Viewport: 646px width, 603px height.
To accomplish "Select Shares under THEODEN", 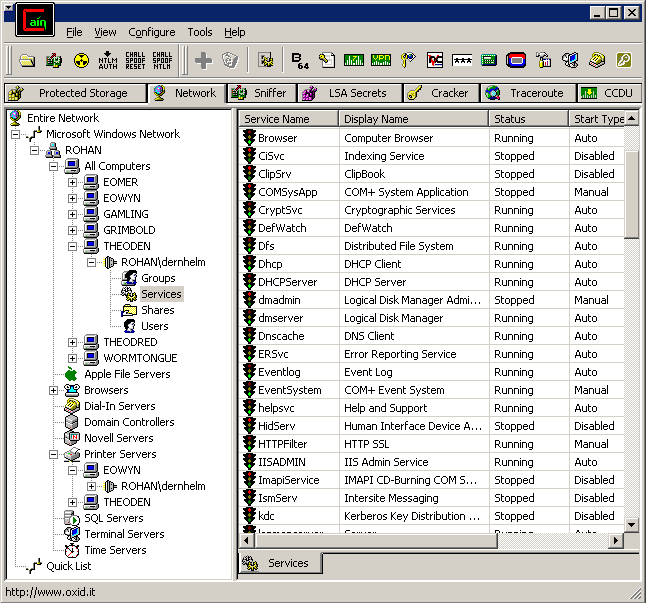I will click(158, 310).
